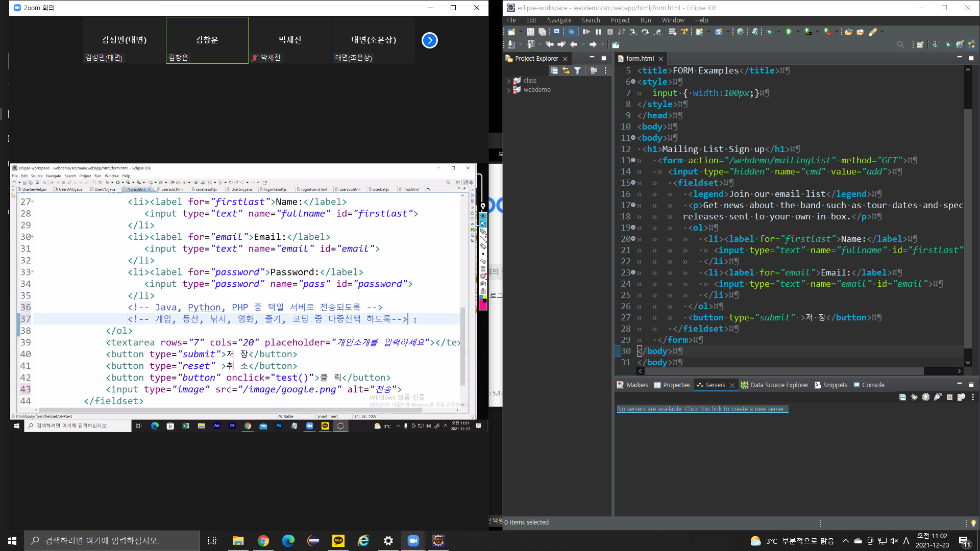The height and width of the screenshot is (551, 980).
Task: Click the green Run launch icon
Action: [x=789, y=32]
